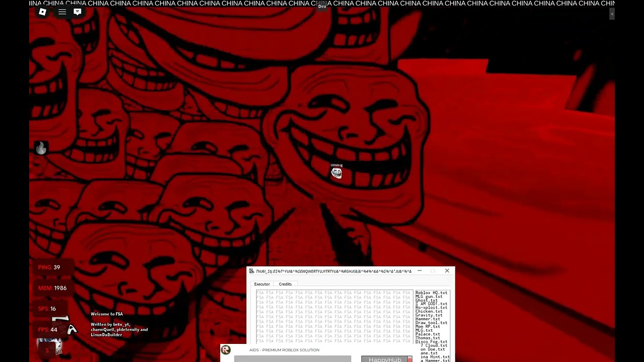Viewport: 644px width, 362px height.
Task: Select Disco Fog.txt script
Action: point(431,342)
